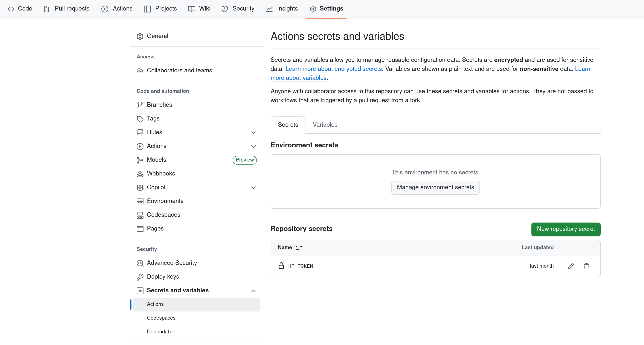Collapse the Secrets and variables section
Screen dimensions: 644x345
tap(253, 291)
